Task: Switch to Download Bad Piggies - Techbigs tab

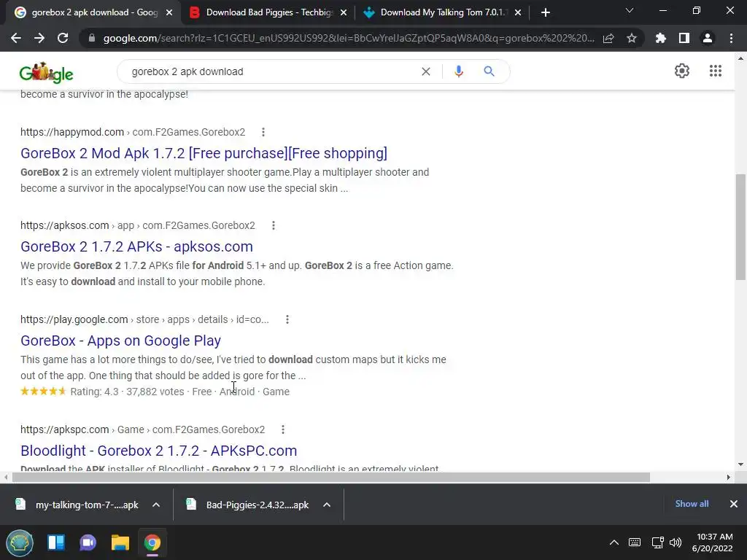Action: 268,13
